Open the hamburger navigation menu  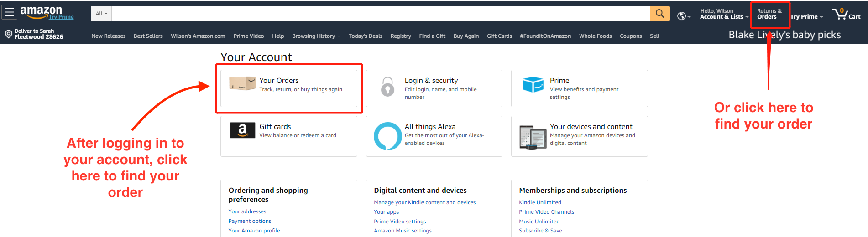pyautogui.click(x=9, y=12)
